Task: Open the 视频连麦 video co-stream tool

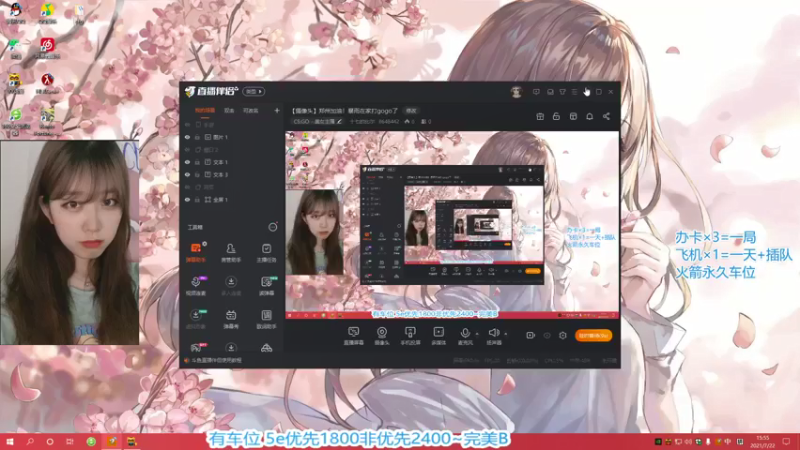Action: [196, 286]
